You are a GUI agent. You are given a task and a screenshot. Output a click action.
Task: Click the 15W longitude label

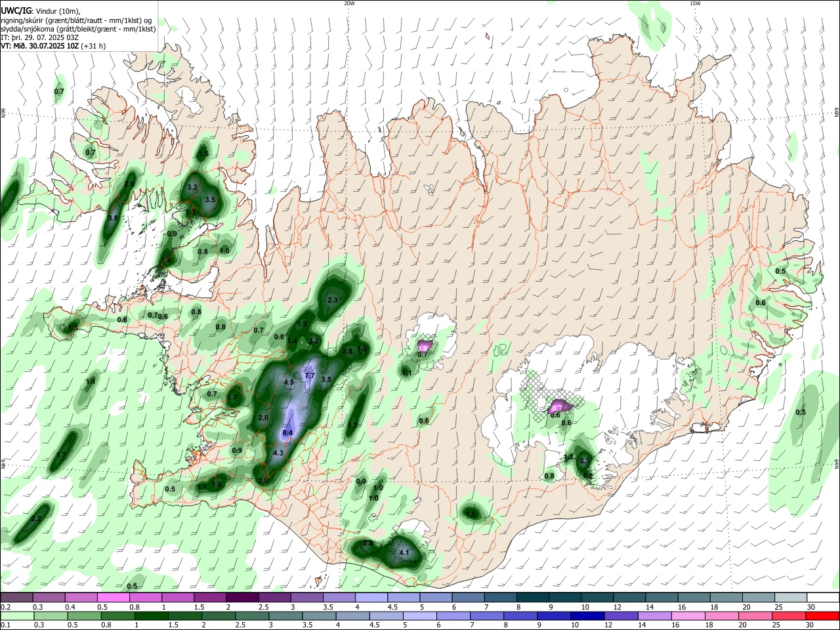pyautogui.click(x=695, y=3)
